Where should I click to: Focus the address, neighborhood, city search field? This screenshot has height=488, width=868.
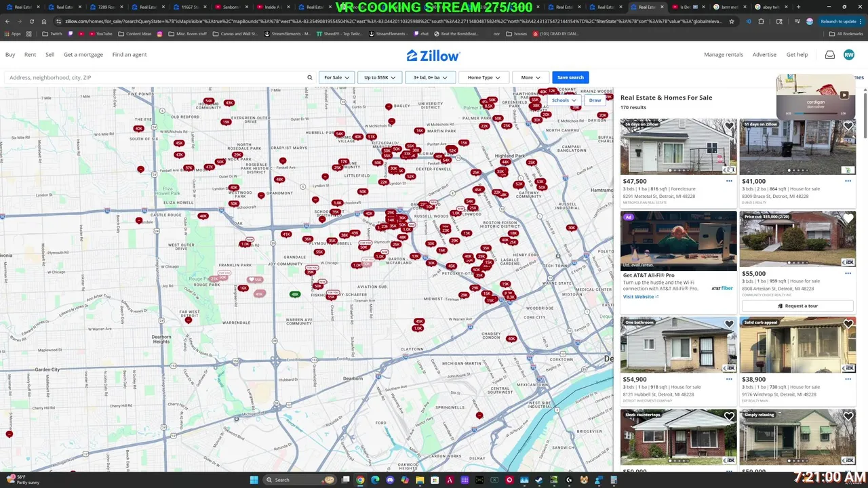click(x=156, y=77)
